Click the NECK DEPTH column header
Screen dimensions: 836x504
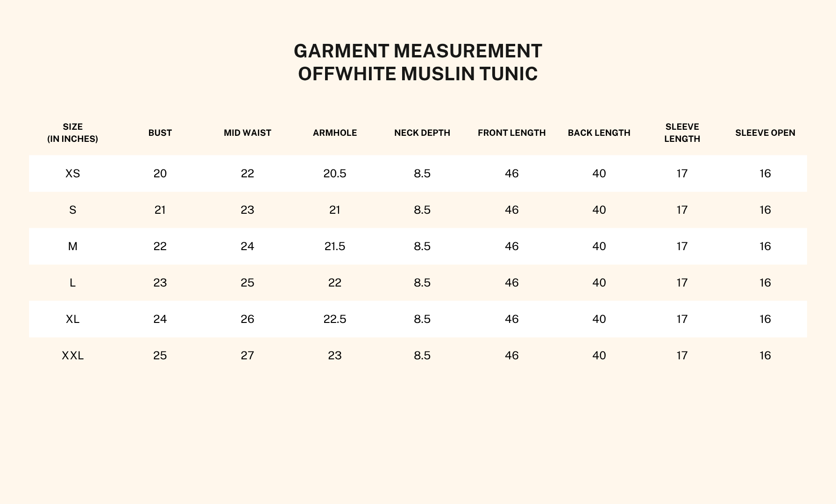coord(422,133)
